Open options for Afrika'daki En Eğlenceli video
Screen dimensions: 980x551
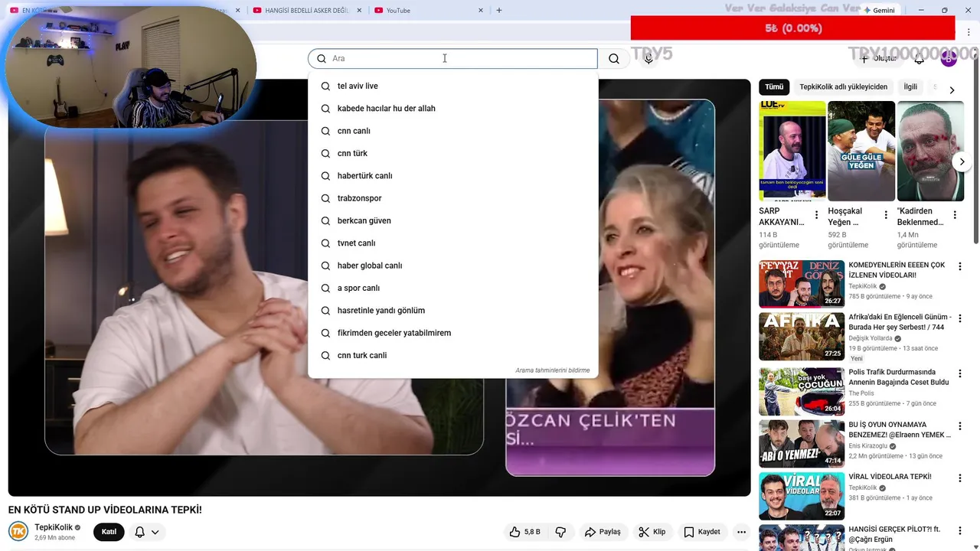960,318
